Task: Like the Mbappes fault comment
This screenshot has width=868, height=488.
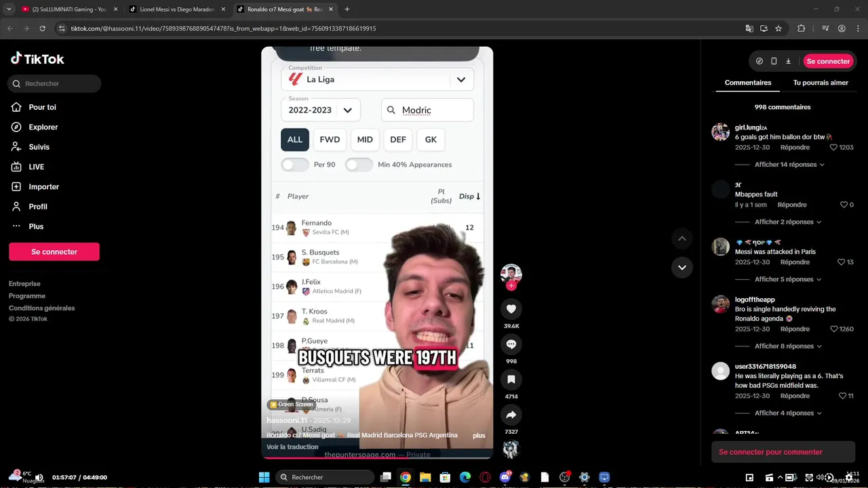Action: tap(844, 205)
